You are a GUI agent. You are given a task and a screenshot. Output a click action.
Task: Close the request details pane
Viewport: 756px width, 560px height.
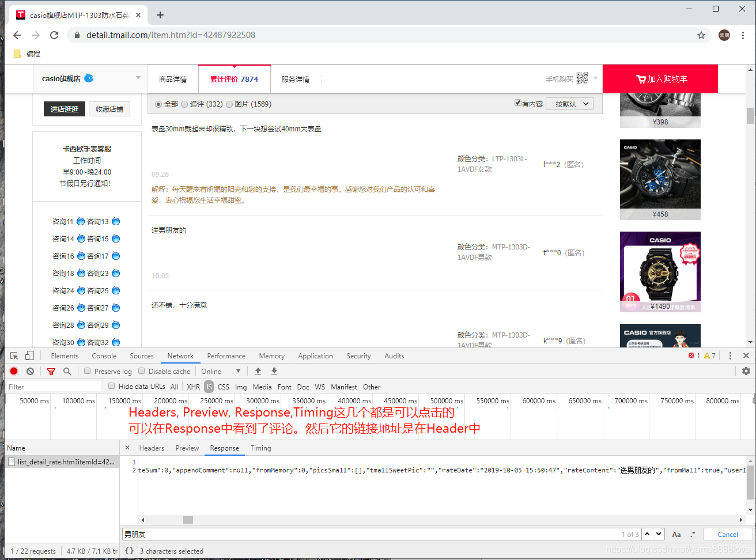pos(127,448)
